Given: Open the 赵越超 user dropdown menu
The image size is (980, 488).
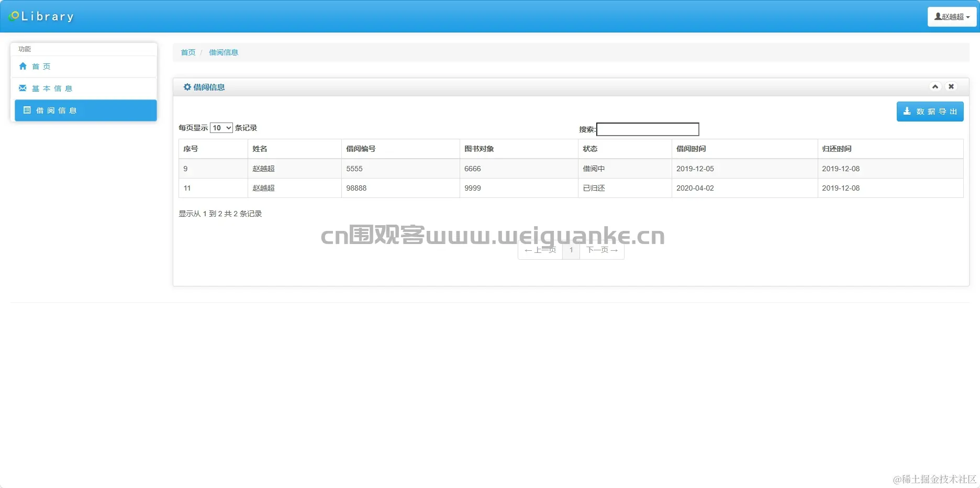Looking at the screenshot, I should 952,17.
